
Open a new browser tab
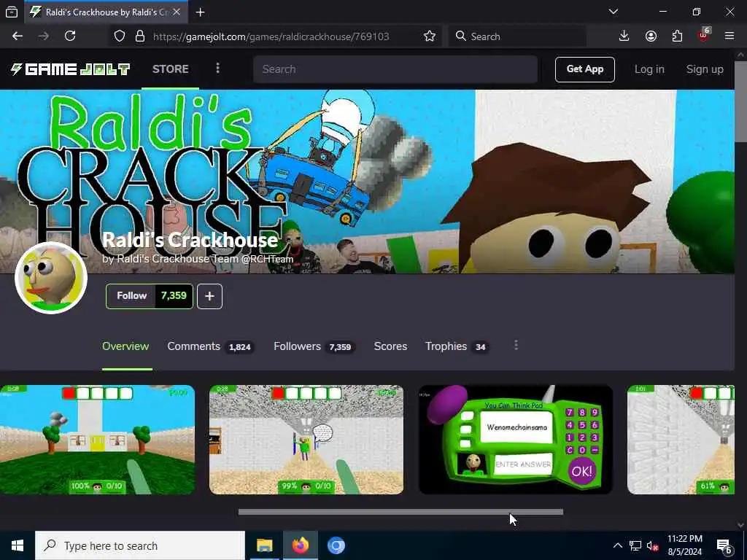pyautogui.click(x=200, y=12)
